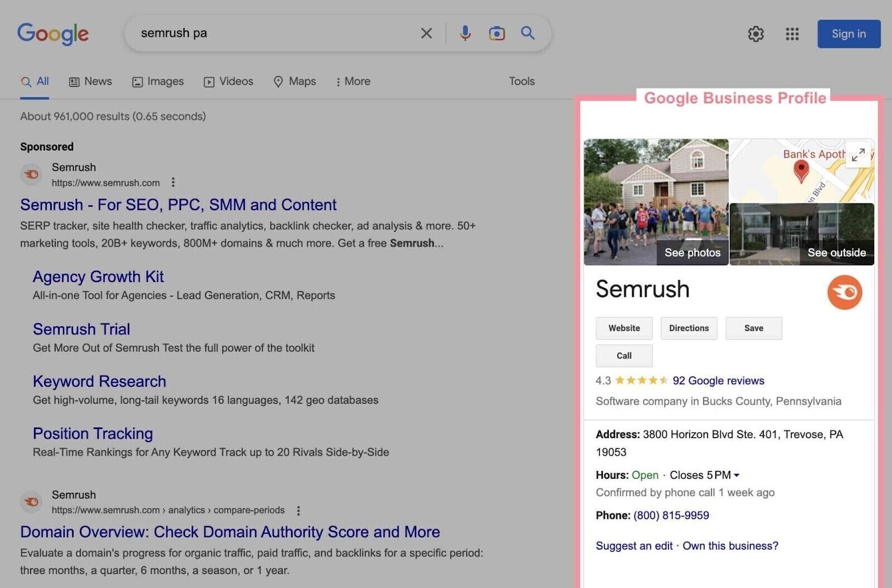The width and height of the screenshot is (892, 588).
Task: Open Google Lens camera search
Action: (x=496, y=33)
